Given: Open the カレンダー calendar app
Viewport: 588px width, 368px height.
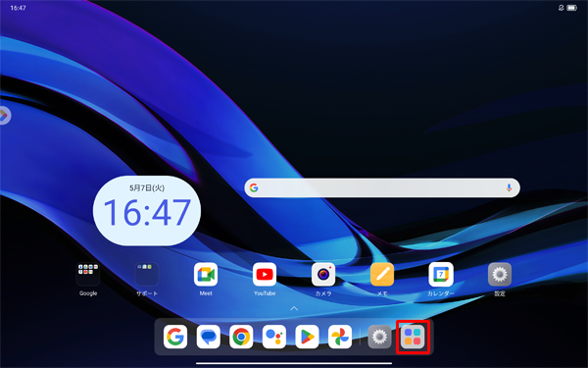Looking at the screenshot, I should [x=441, y=274].
